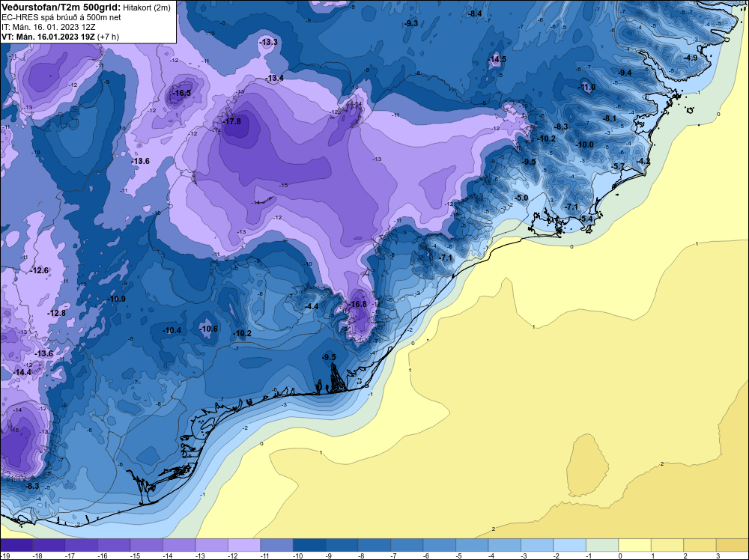Click the 0 number on the color scale bar

click(619, 556)
